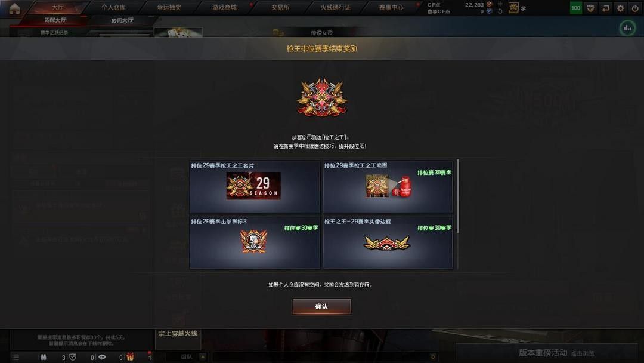Open the settings gear icon

(x=621, y=8)
